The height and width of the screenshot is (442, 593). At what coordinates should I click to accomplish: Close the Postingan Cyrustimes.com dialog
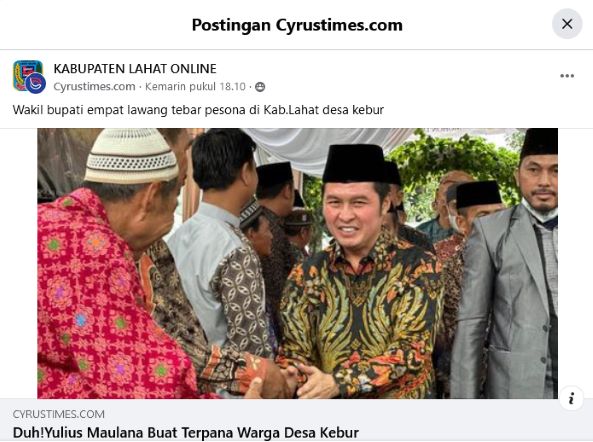click(567, 24)
